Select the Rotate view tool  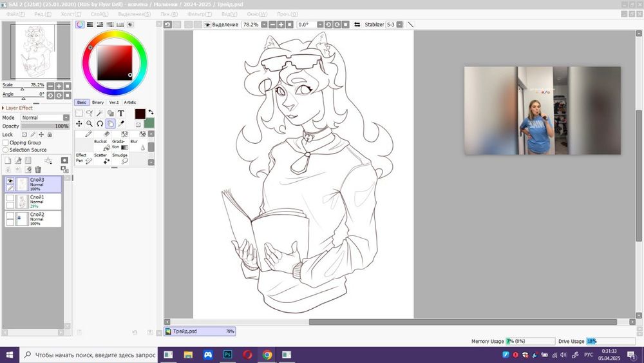100,123
